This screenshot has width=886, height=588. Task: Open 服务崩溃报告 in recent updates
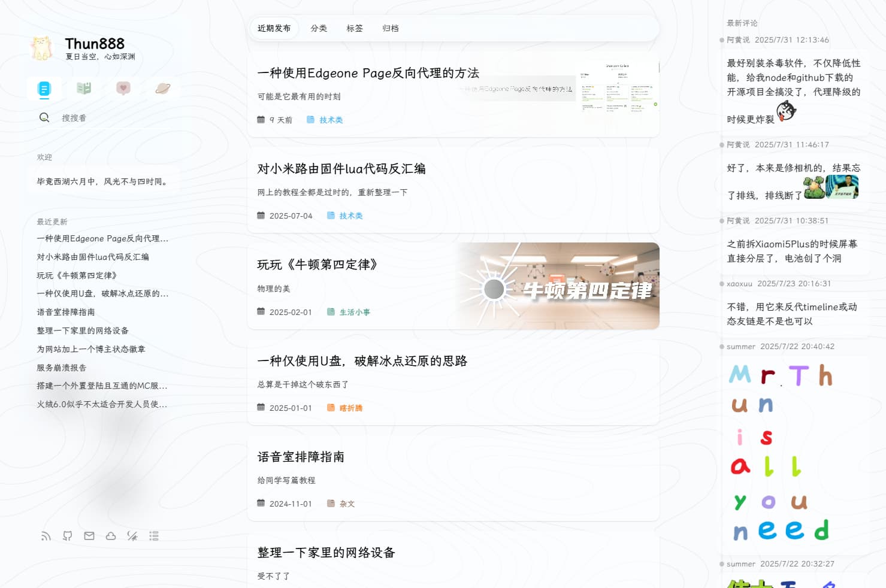coord(62,368)
